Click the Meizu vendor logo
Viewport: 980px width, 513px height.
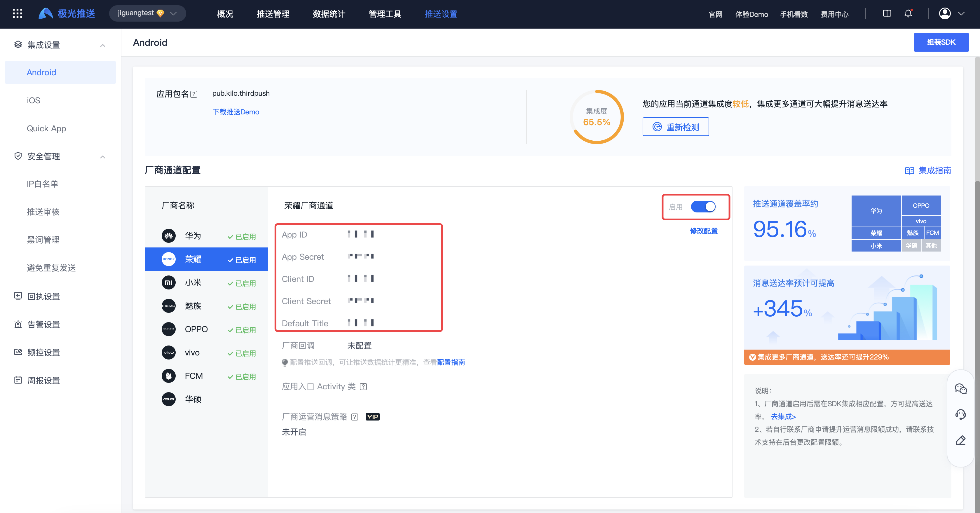point(168,306)
